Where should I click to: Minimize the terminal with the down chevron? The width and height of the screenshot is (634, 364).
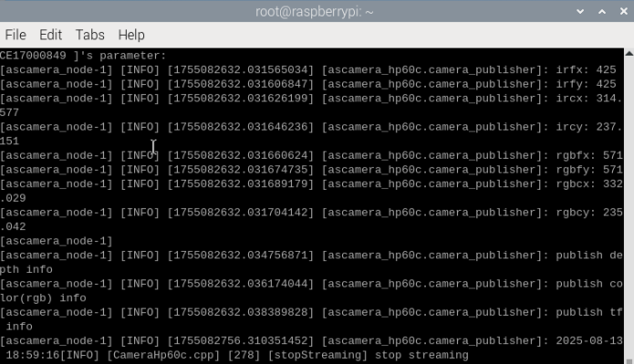point(580,11)
